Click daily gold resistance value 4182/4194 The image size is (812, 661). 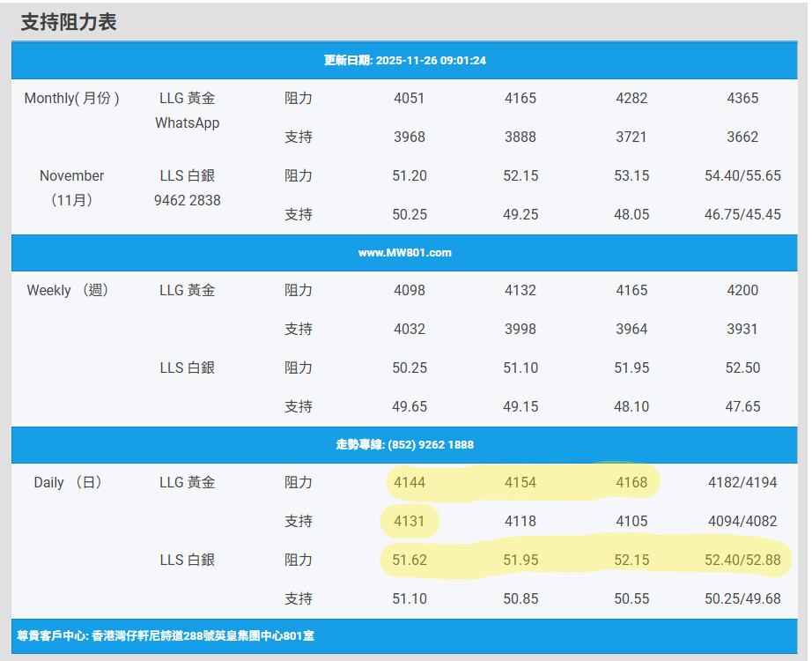point(742,483)
